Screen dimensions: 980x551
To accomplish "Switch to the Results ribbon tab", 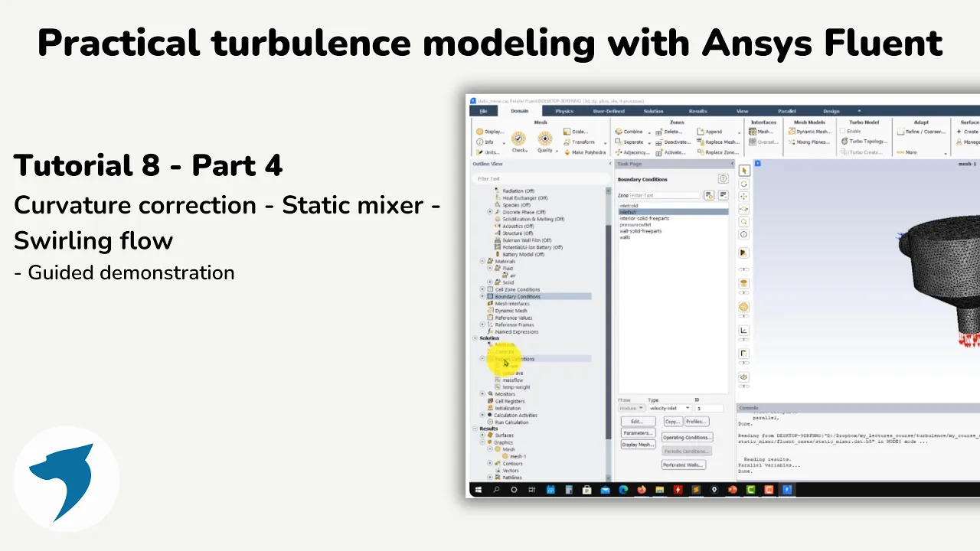I will pyautogui.click(x=697, y=111).
